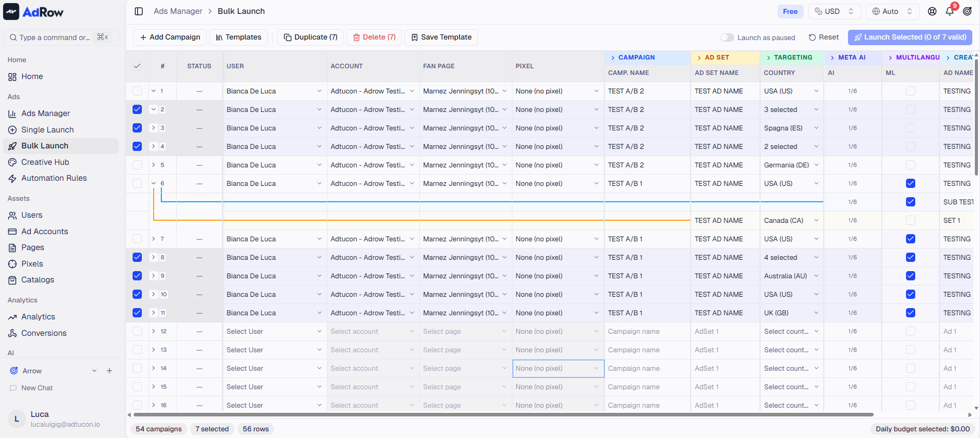Navigate to Ads Manager breadcrumb
Screen dimensions: 980x438
tap(178, 11)
